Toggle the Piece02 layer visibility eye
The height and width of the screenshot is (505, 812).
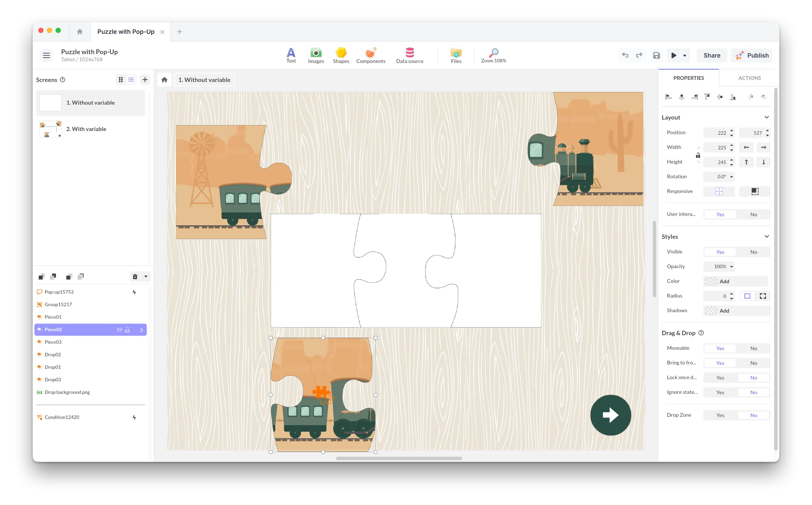tap(119, 330)
